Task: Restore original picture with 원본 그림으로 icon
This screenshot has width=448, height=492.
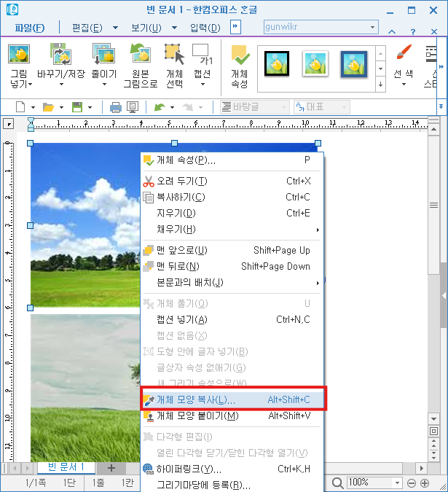Action: (x=140, y=56)
